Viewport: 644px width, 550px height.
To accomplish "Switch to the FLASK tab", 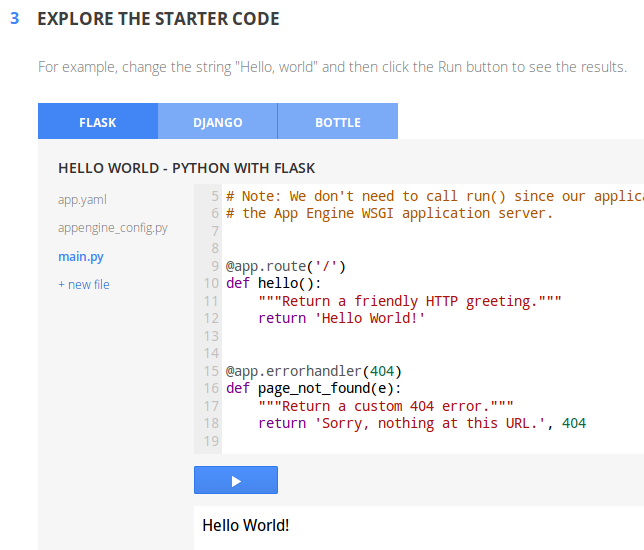I will coord(98,121).
